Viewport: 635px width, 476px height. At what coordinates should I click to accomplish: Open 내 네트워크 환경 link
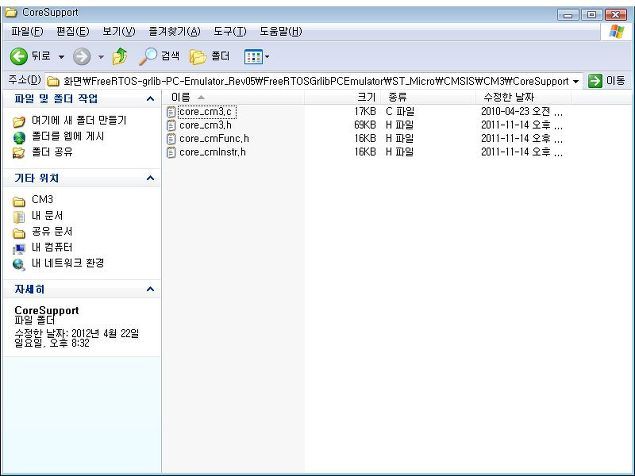click(68, 263)
